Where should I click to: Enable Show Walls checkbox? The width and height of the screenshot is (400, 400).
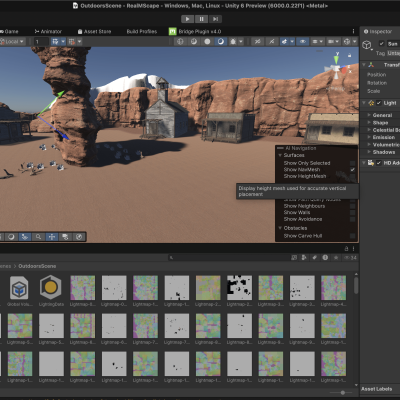[352, 212]
